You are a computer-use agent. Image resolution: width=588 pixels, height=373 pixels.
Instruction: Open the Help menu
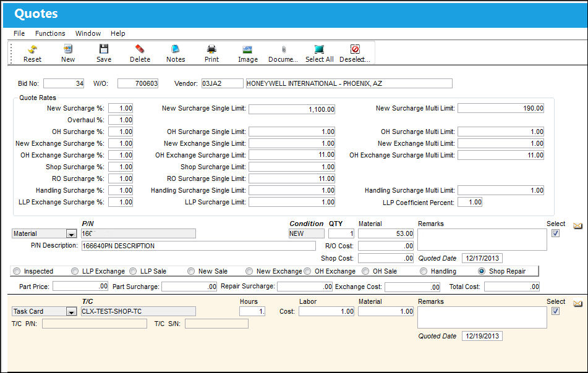coord(117,33)
